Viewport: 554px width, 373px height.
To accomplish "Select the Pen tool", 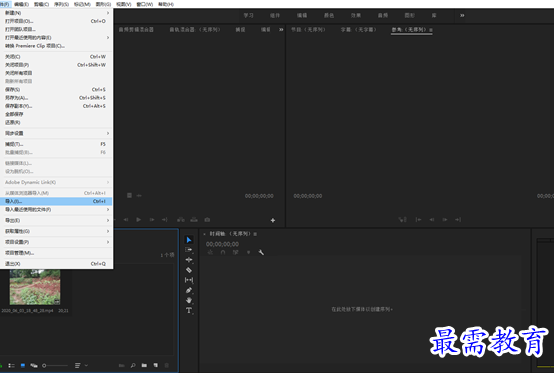I will tap(189, 290).
